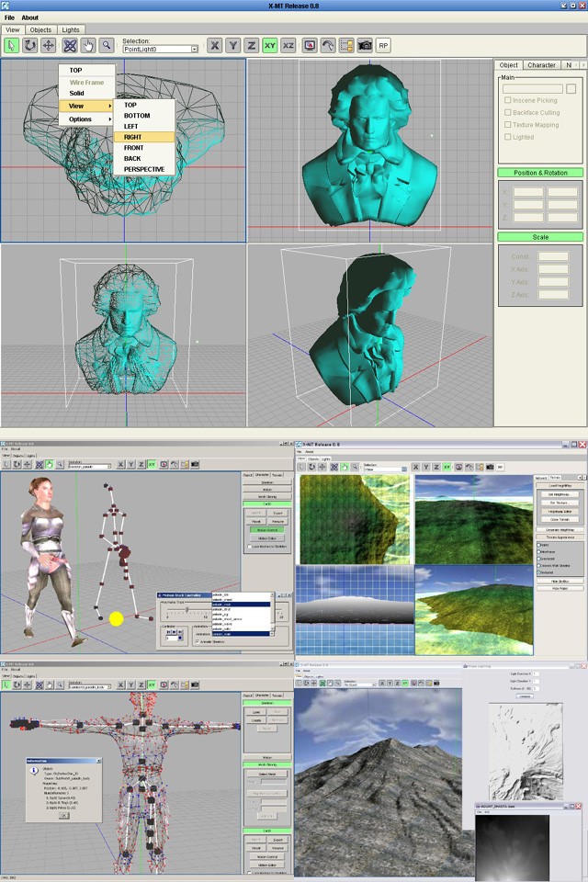Click rotate tool in mesh skinning window toolbar
588x882 pixels.
[x=17, y=685]
